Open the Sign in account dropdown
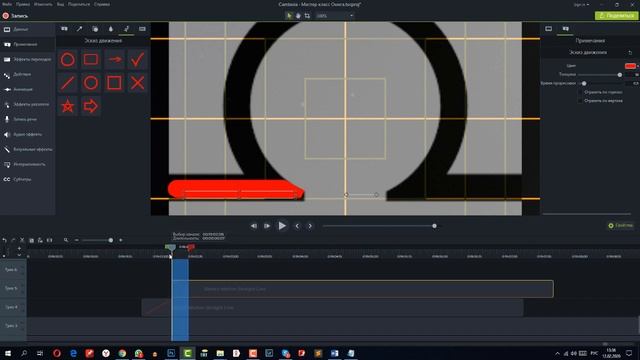 point(581,4)
